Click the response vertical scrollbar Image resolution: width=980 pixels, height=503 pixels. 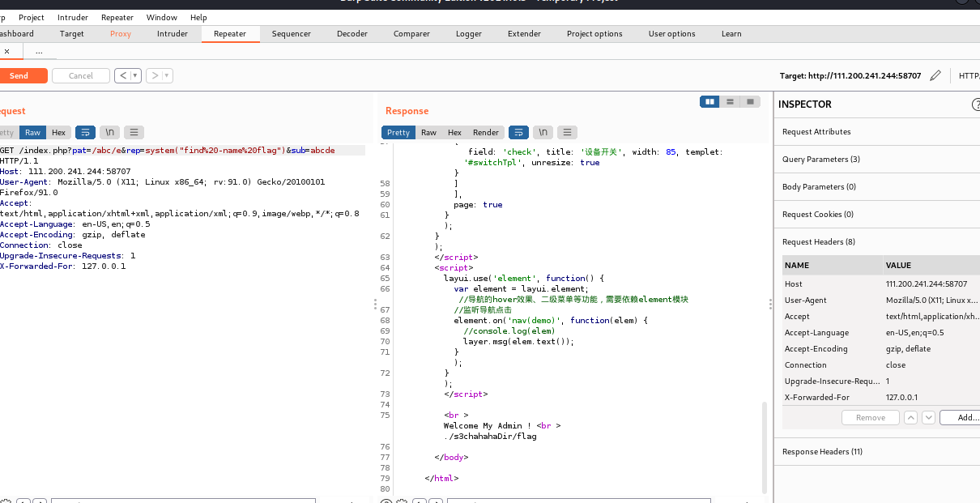[764, 447]
